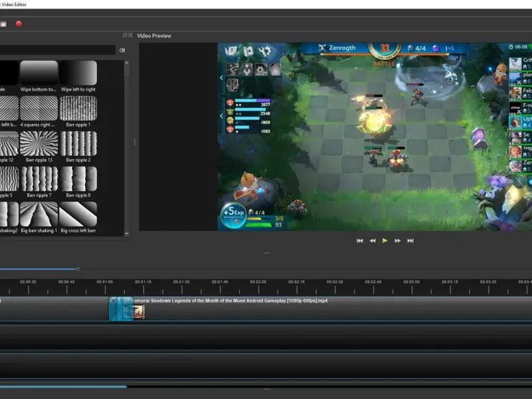This screenshot has height=399, width=532.
Task: Pick the Barr ripple 7 transition
Action: (x=39, y=182)
